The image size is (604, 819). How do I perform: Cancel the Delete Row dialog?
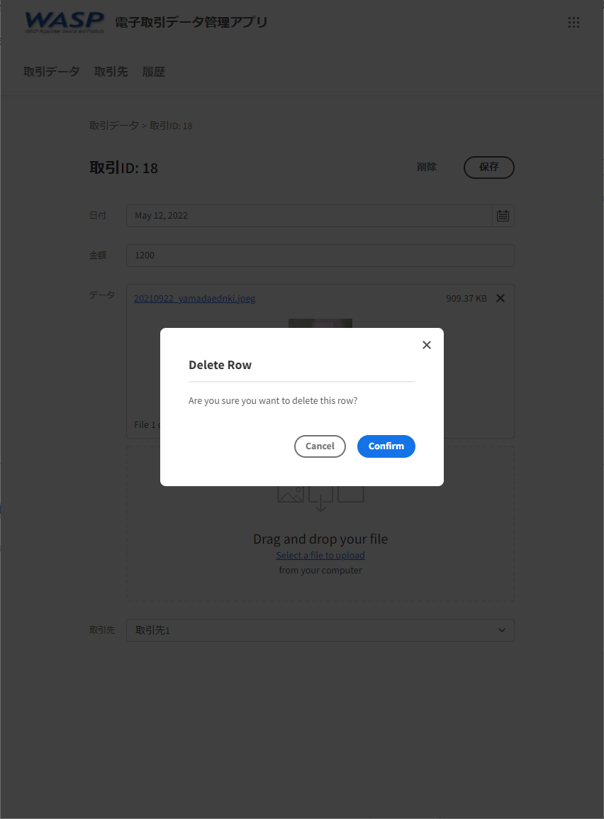coord(320,446)
